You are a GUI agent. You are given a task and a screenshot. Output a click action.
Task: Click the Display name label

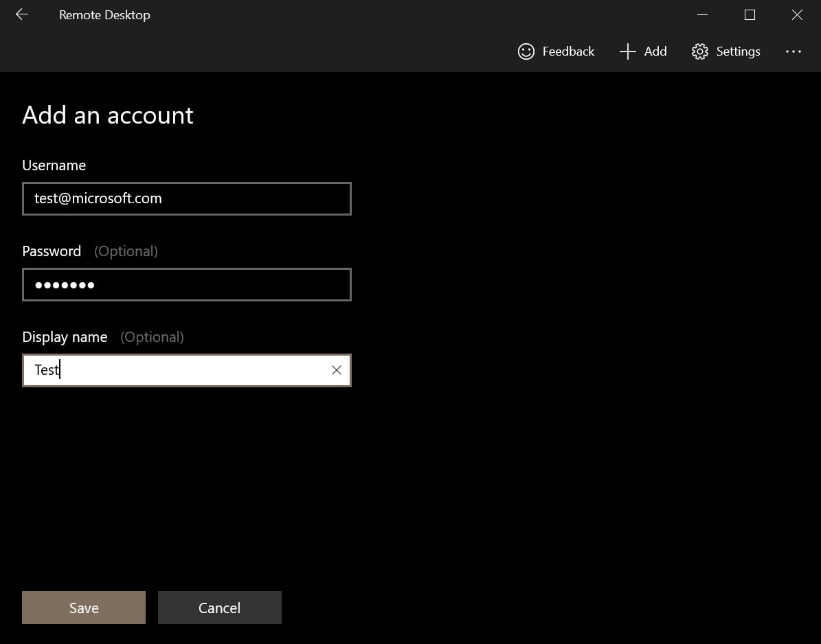point(65,337)
